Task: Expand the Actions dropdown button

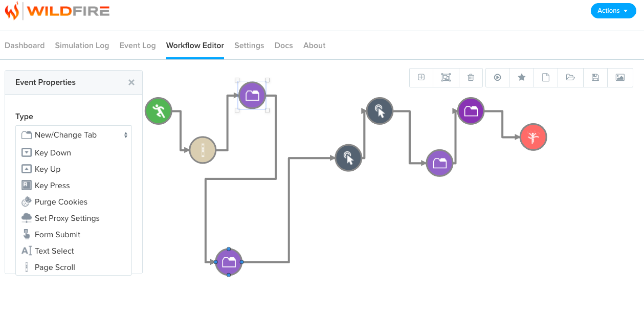Action: 613,11
